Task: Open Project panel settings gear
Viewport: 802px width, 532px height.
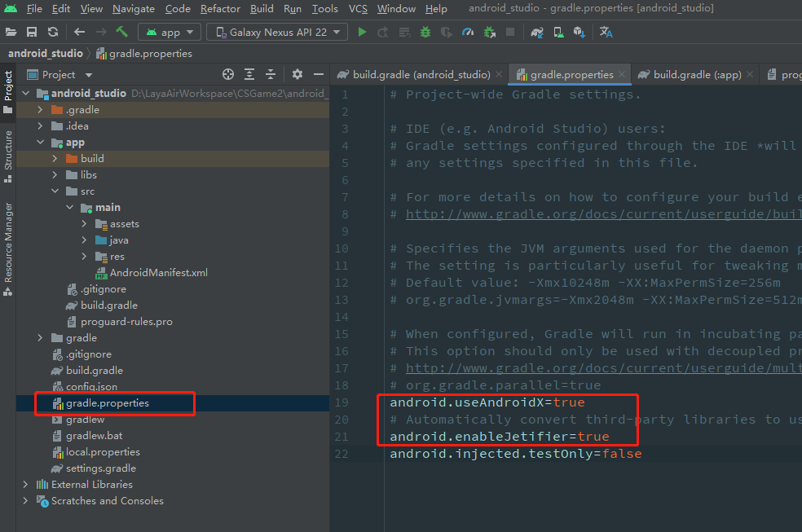Action: 297,75
